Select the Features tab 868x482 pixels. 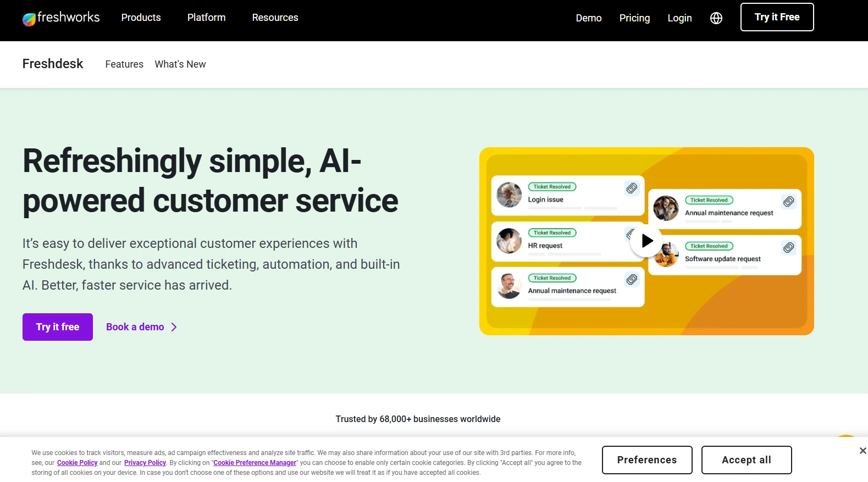tap(124, 64)
